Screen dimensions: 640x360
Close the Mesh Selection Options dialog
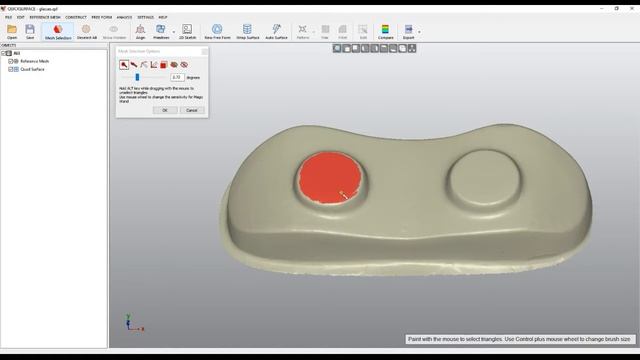[x=204, y=51]
